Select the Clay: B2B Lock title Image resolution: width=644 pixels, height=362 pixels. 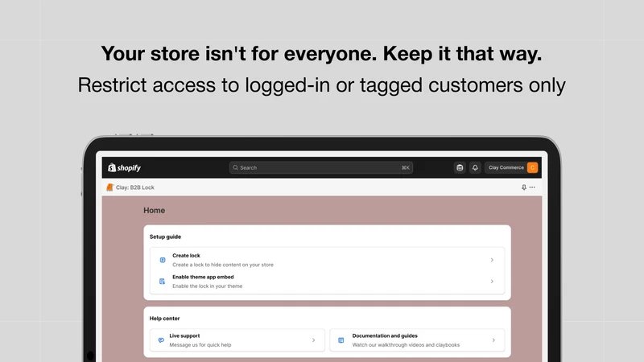[135, 187]
